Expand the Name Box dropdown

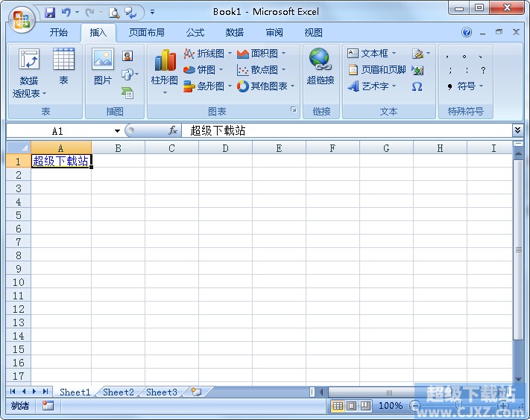coord(117,131)
